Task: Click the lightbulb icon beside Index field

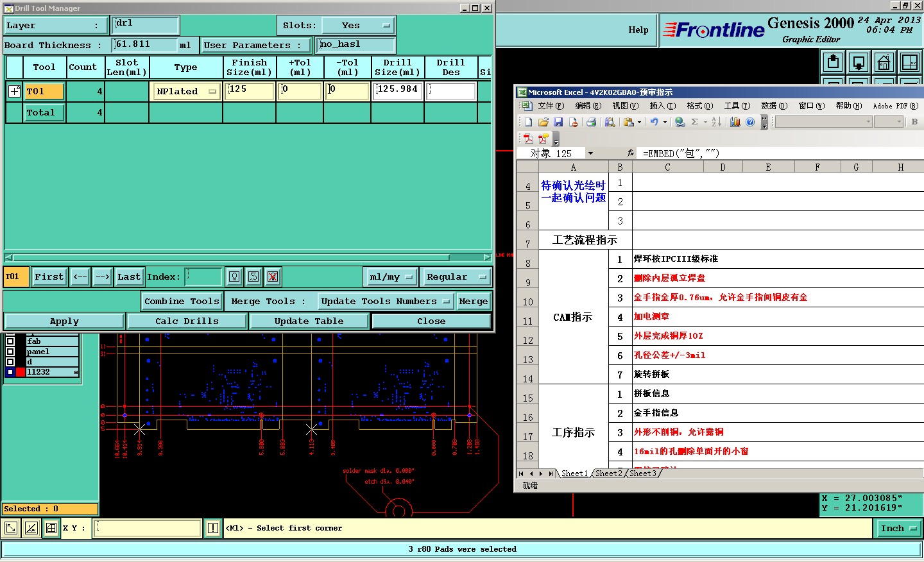Action: point(234,277)
